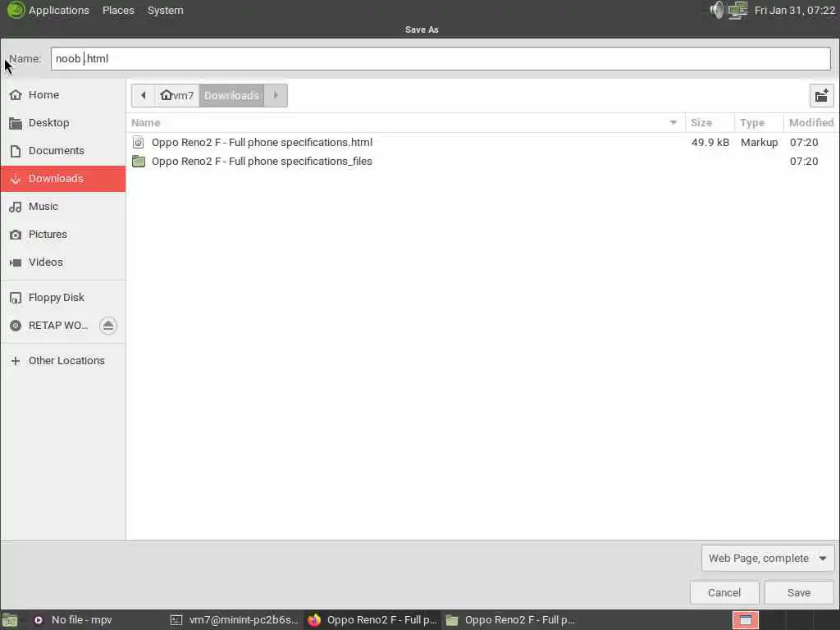
Task: Click the Save button
Action: coord(799,592)
